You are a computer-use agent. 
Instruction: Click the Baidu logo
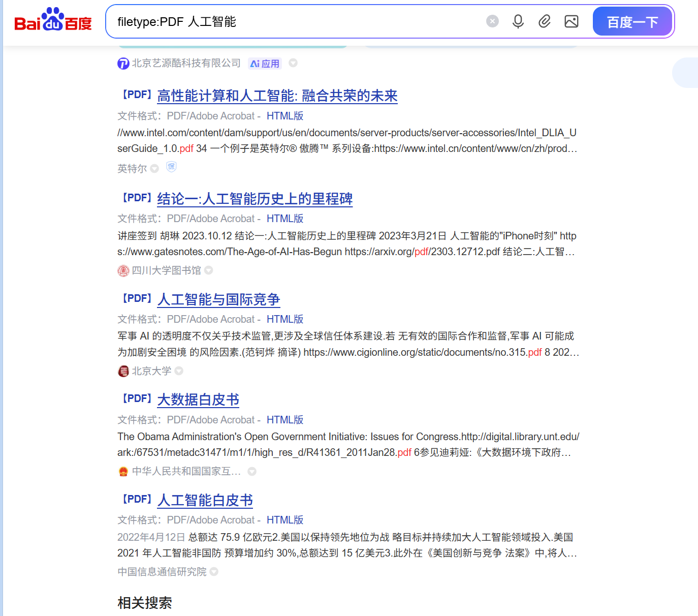coord(53,21)
